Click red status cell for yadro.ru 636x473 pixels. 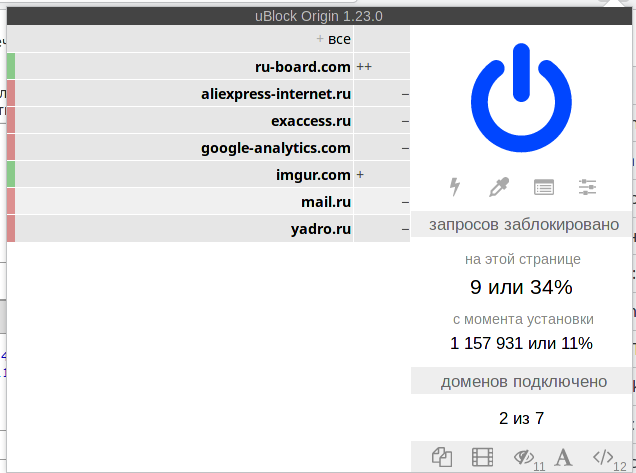pos(11,229)
